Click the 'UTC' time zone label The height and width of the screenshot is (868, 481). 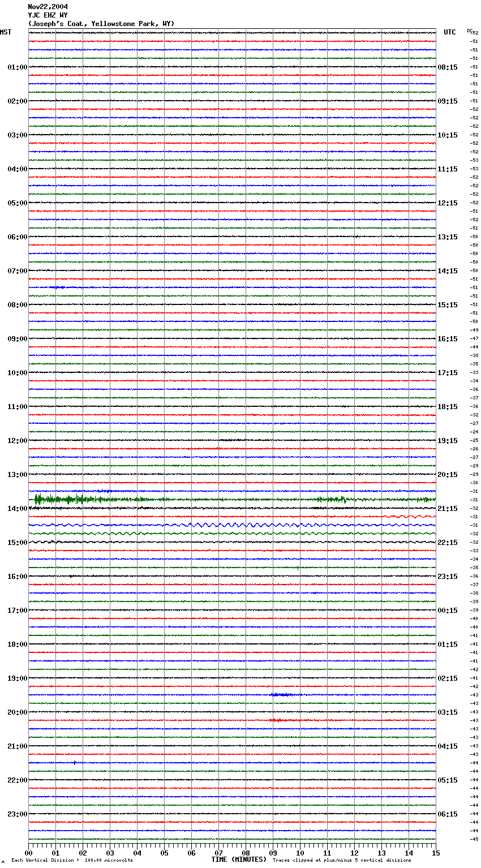(450, 32)
